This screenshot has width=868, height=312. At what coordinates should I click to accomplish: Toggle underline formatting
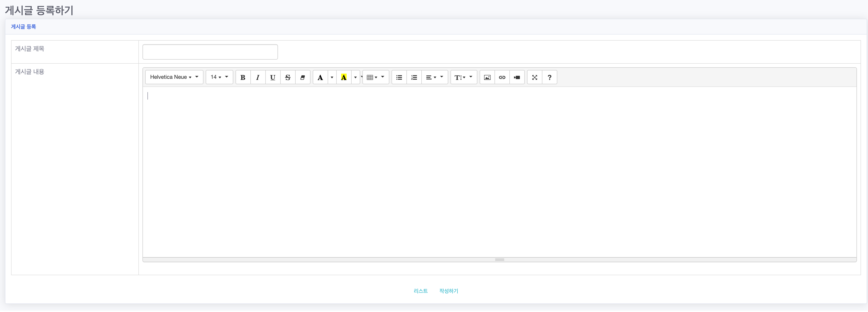tap(273, 77)
